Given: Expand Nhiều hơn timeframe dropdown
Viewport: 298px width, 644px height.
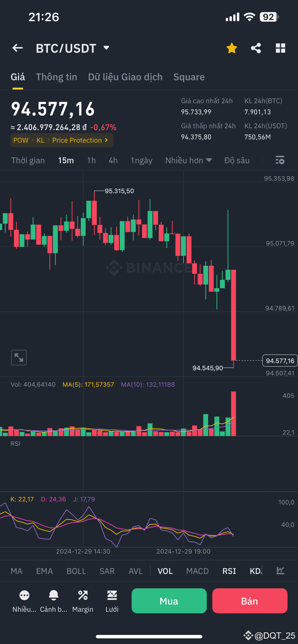Looking at the screenshot, I should [188, 160].
